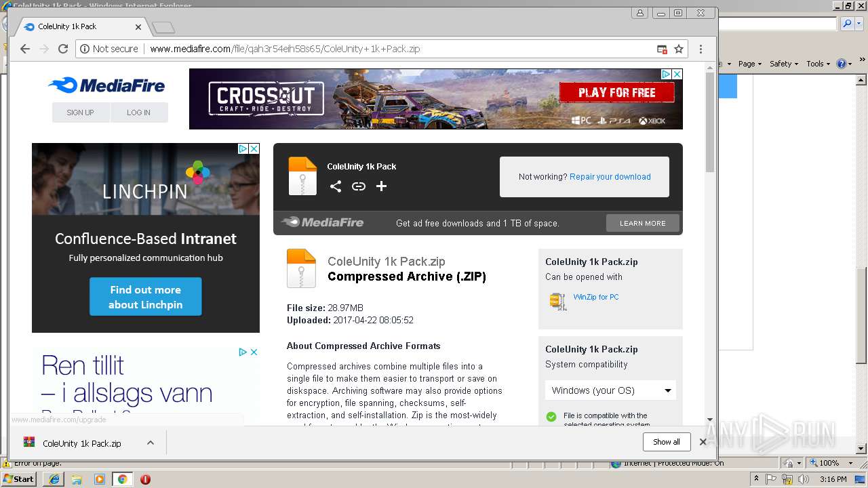Open the Windows (your OS) compatibility dropdown
This screenshot has height=488, width=868.
click(x=610, y=390)
